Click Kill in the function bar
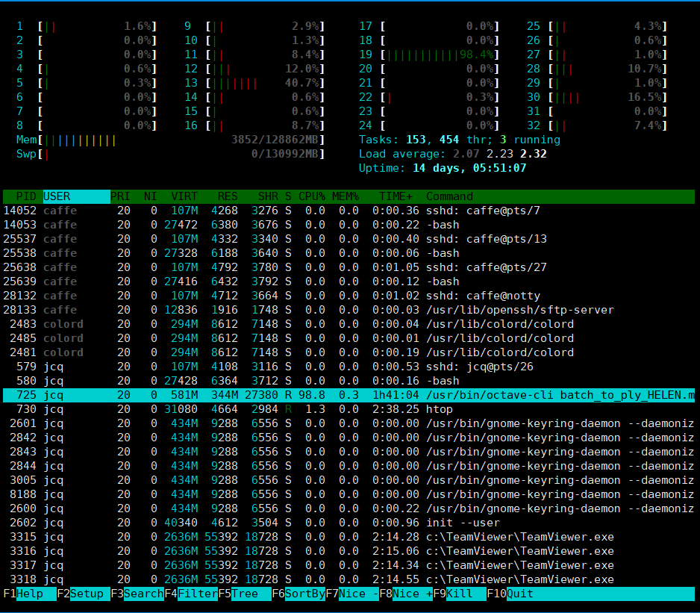Screen dimensions: 700x613 [466, 594]
